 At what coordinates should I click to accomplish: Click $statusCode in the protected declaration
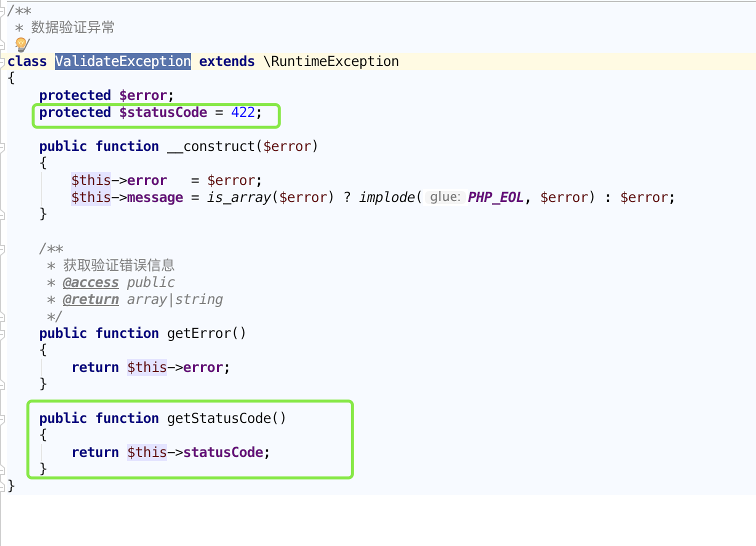[x=163, y=112]
